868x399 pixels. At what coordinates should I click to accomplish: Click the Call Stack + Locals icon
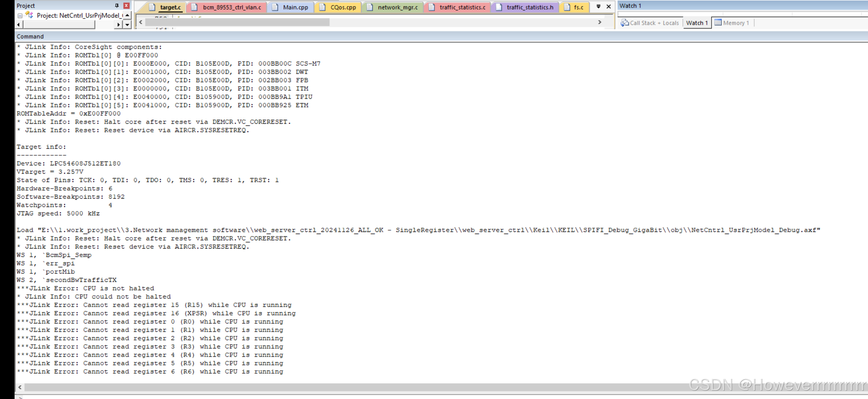(x=625, y=23)
